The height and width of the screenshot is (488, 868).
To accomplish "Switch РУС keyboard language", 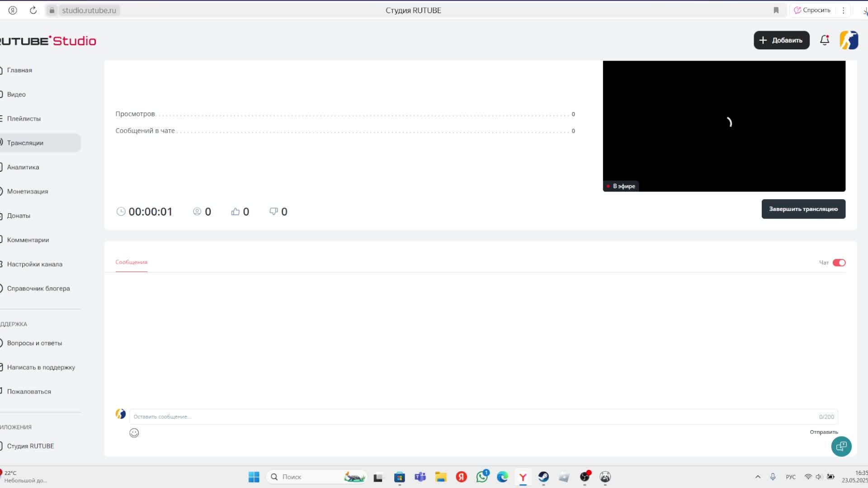I will (x=791, y=477).
